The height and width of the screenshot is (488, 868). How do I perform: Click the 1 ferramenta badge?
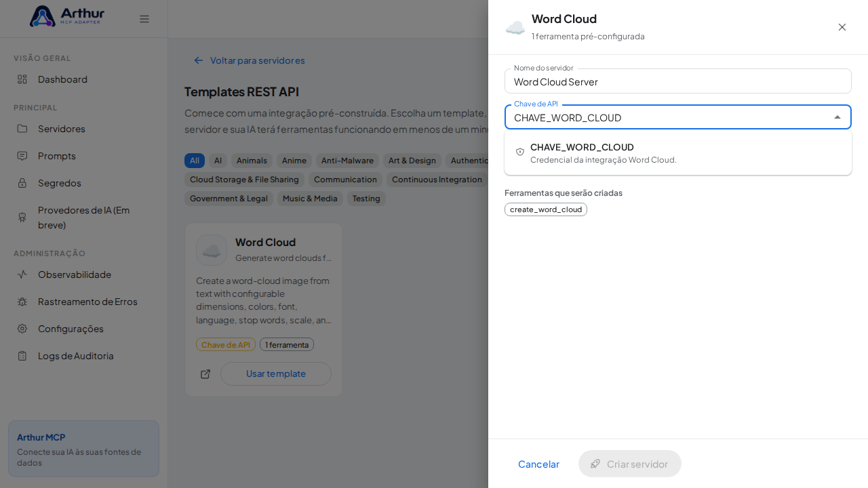coord(287,344)
